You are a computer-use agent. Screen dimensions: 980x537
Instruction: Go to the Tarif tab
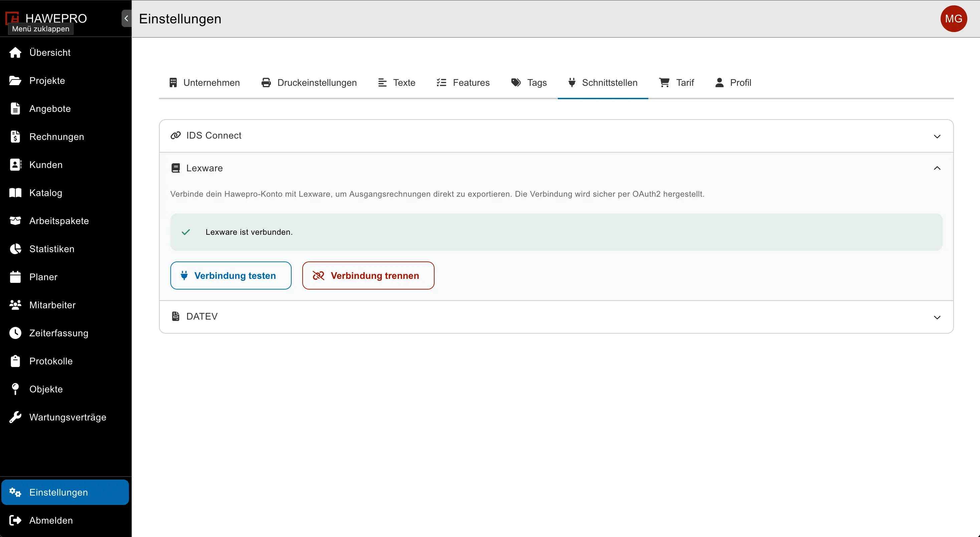click(676, 82)
